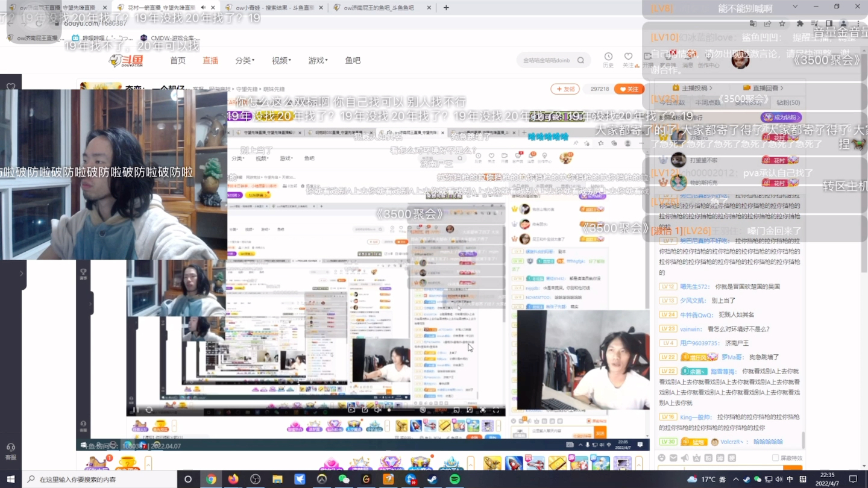Screen dimensions: 868x488
Task: Open File Explorer from the taskbar
Action: click(x=277, y=480)
